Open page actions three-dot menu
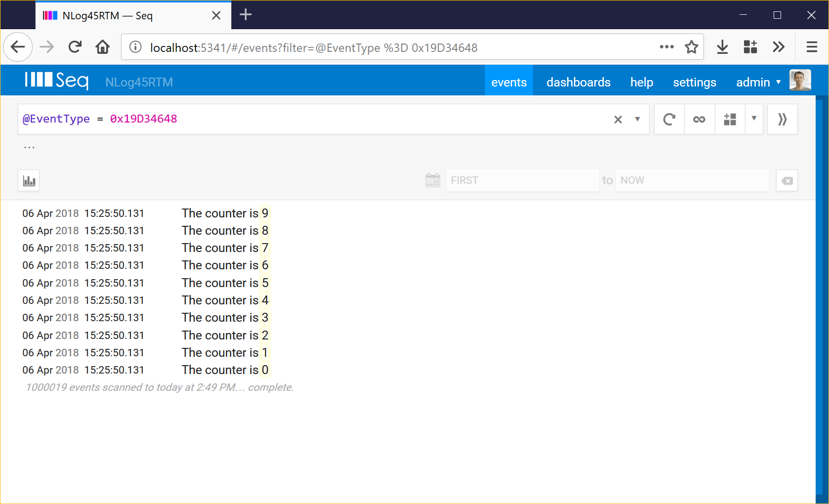829x504 pixels. tap(666, 47)
